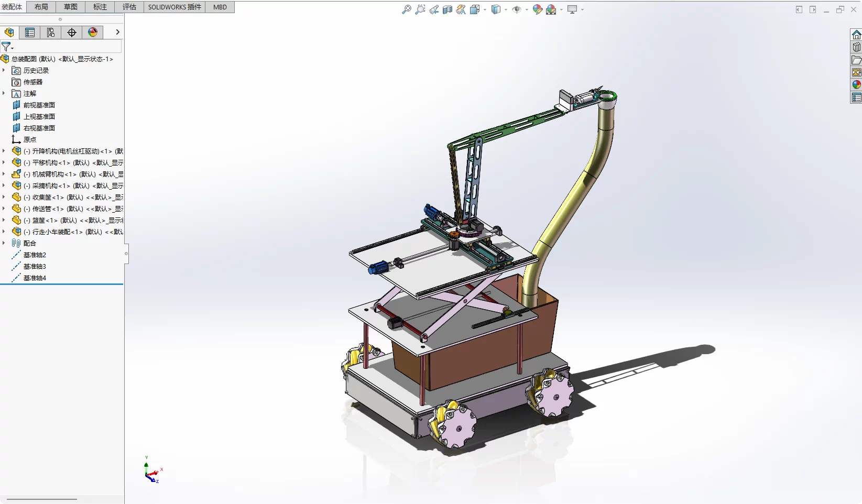Expand the 平移机构 component node
Viewport: 862px width, 504px height.
coord(4,162)
